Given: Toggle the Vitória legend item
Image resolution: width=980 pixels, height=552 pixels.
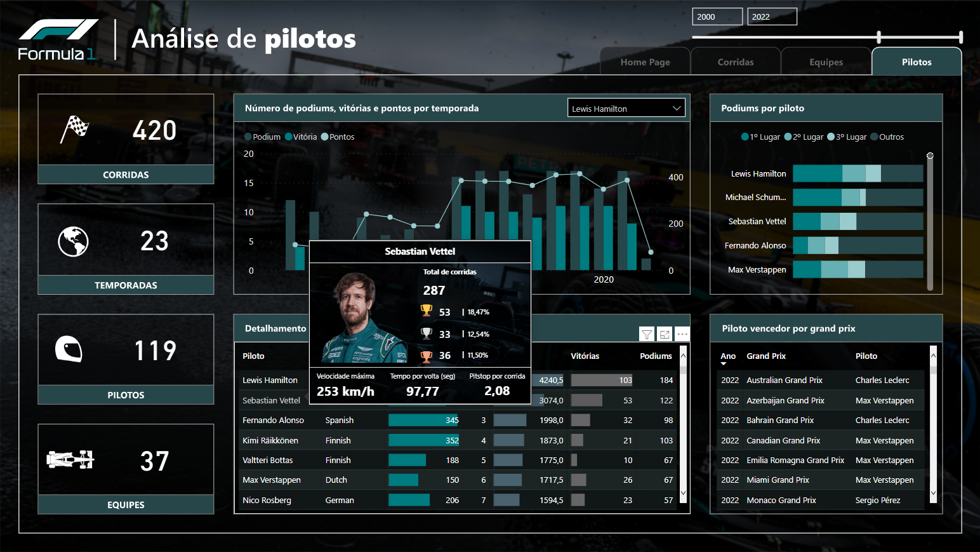Looking at the screenshot, I should point(301,137).
